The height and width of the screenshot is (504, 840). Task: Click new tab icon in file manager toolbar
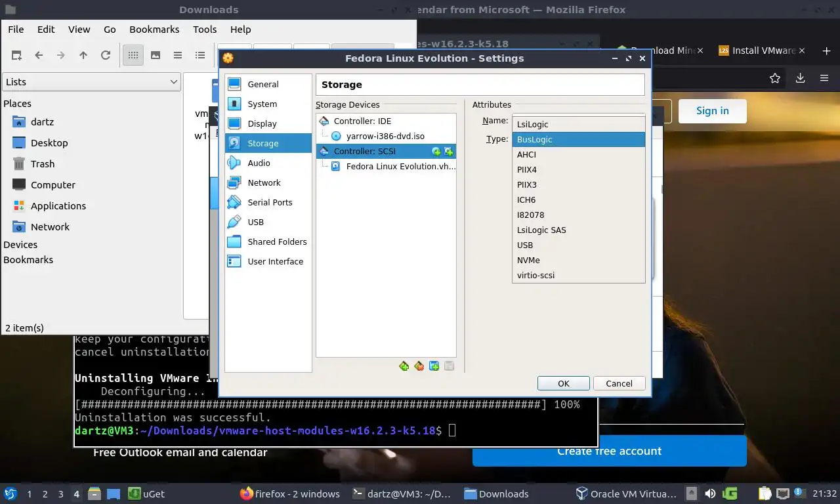tap(16, 55)
